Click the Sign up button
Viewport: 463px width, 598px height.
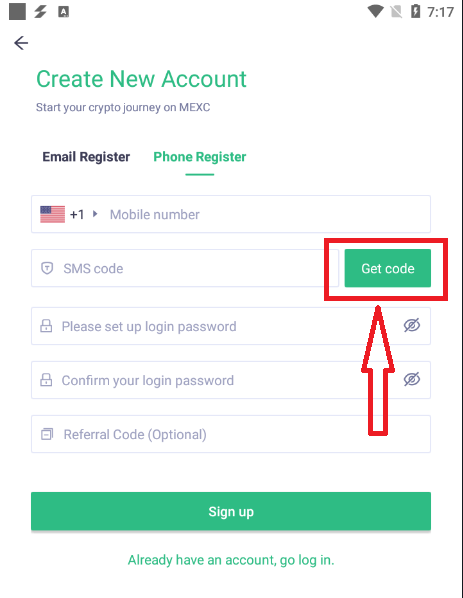231,511
